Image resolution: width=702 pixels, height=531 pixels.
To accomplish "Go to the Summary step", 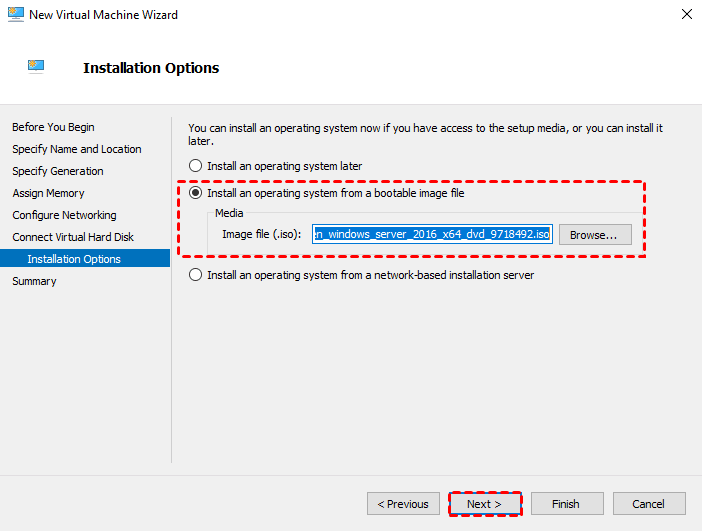I will [34, 281].
